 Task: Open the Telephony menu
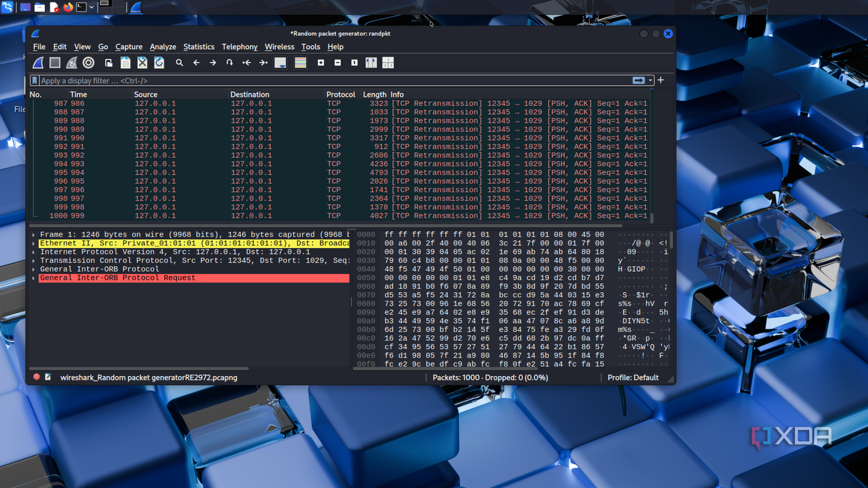(240, 47)
